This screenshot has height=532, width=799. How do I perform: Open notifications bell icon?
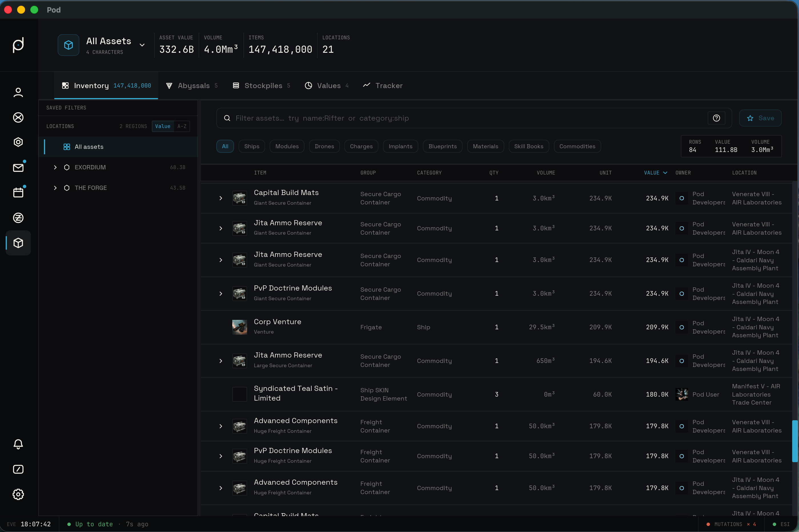pos(18,444)
